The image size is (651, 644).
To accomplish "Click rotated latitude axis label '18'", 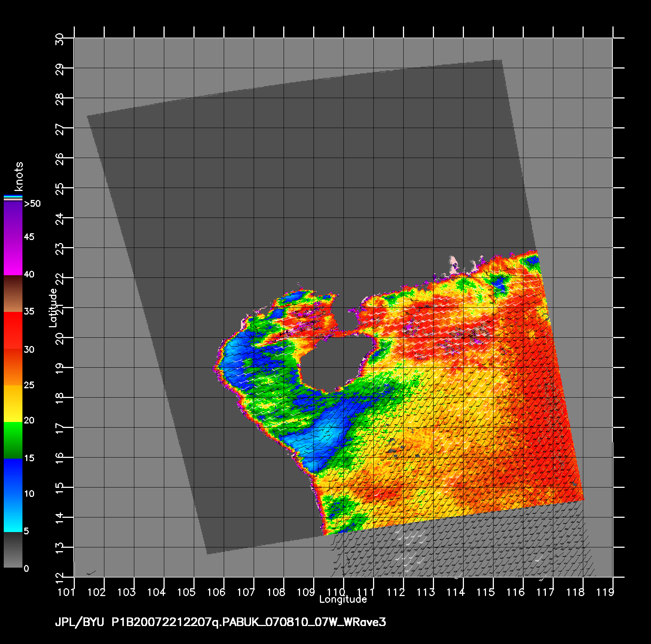I will (x=60, y=399).
